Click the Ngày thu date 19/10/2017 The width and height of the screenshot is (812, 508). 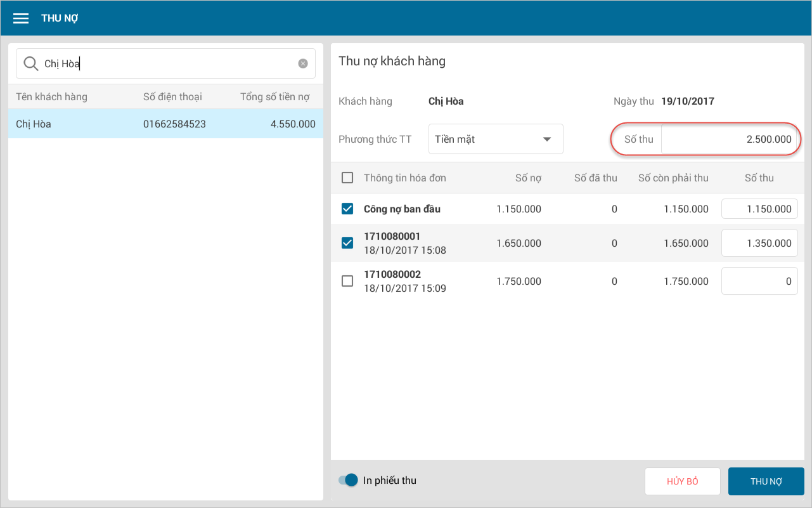[x=687, y=101]
